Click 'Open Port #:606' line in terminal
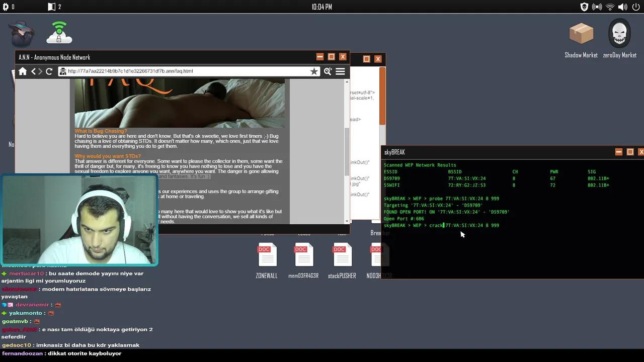This screenshot has width=644, height=362. coord(404,219)
